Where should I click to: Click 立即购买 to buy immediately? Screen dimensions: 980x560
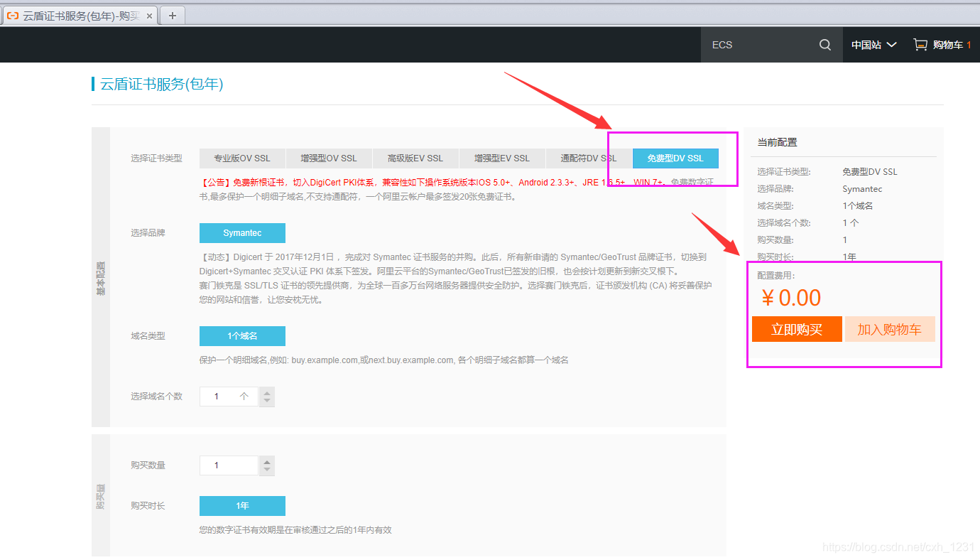tap(796, 328)
